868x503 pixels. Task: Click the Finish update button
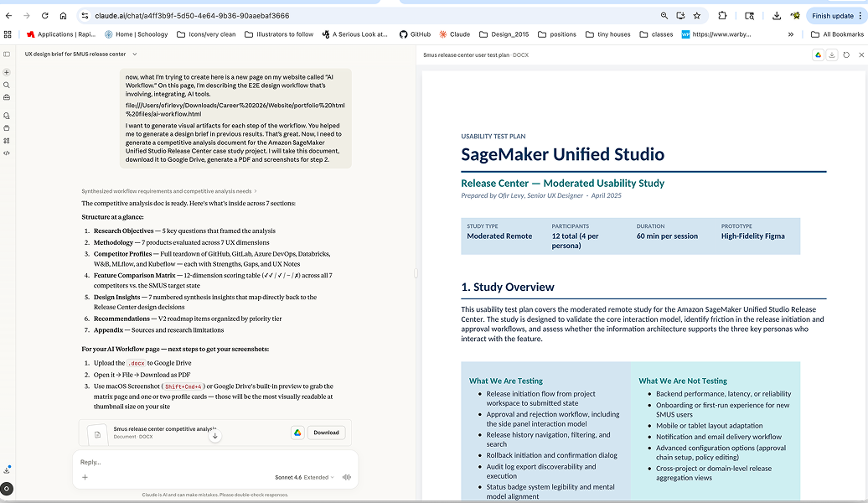click(832, 14)
